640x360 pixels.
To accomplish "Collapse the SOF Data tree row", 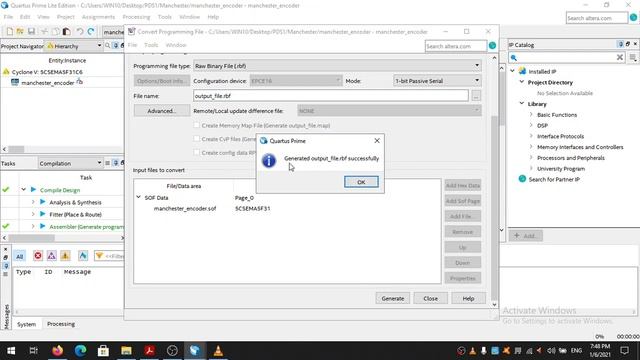I will (138, 197).
